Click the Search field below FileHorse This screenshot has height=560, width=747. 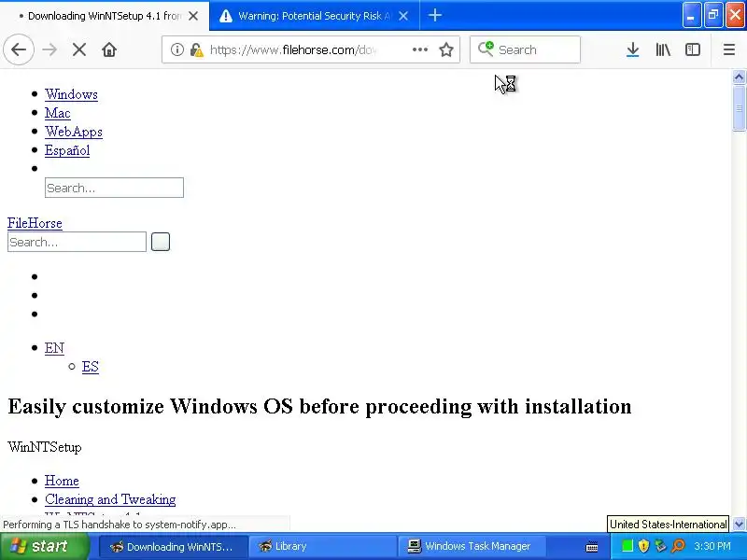pyautogui.click(x=77, y=242)
